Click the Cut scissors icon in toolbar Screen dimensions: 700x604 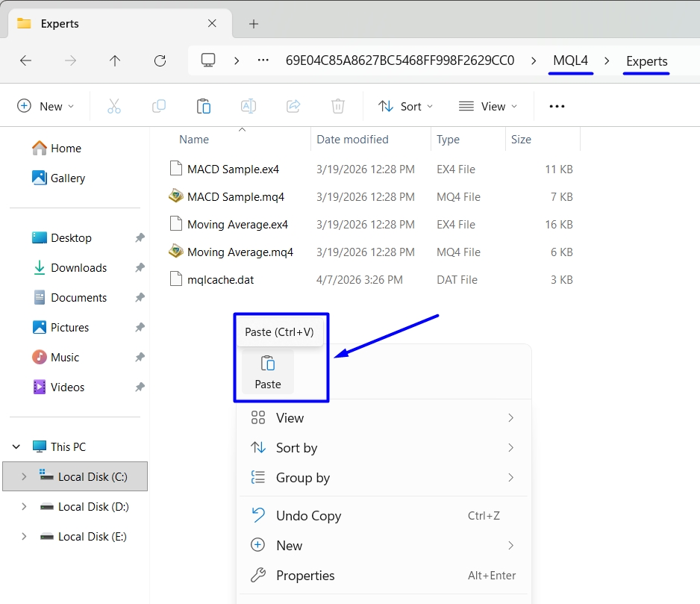[x=114, y=106]
